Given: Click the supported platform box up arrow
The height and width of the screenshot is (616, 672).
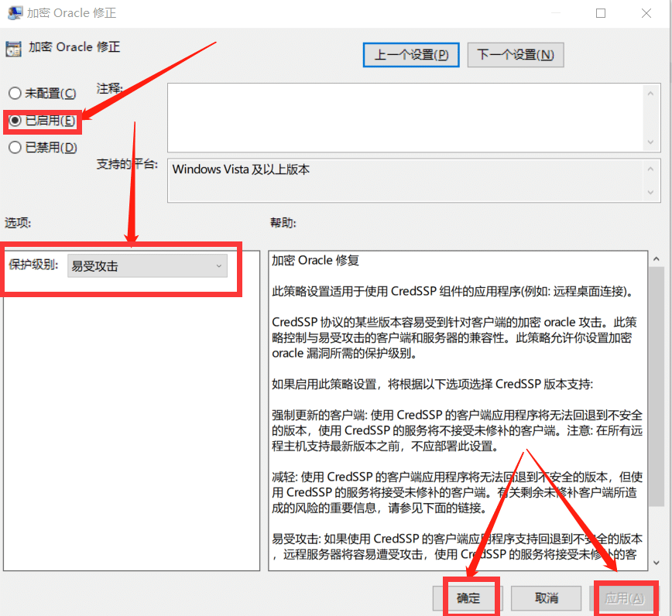Looking at the screenshot, I should click(x=650, y=169).
